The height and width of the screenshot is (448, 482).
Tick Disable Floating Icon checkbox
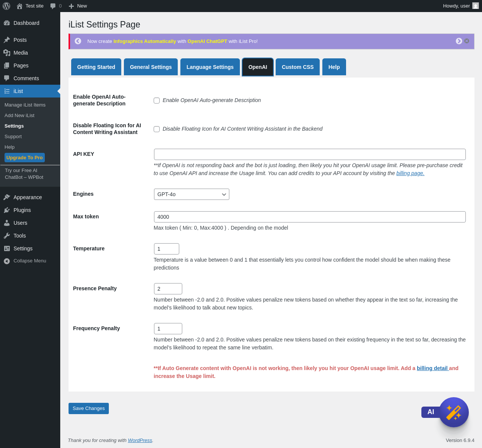coord(157,129)
